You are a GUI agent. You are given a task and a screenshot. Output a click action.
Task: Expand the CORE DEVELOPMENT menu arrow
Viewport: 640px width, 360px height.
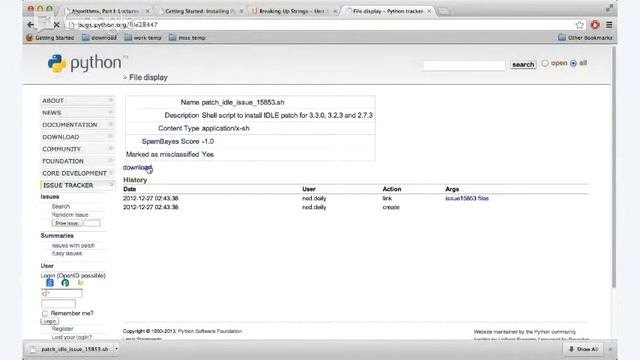coord(111,173)
